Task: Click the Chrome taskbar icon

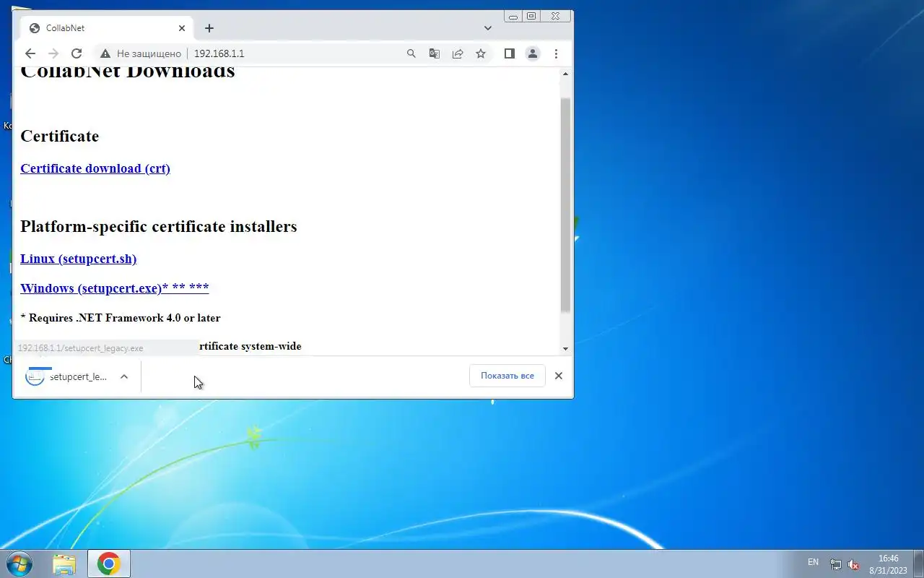Action: click(x=109, y=564)
